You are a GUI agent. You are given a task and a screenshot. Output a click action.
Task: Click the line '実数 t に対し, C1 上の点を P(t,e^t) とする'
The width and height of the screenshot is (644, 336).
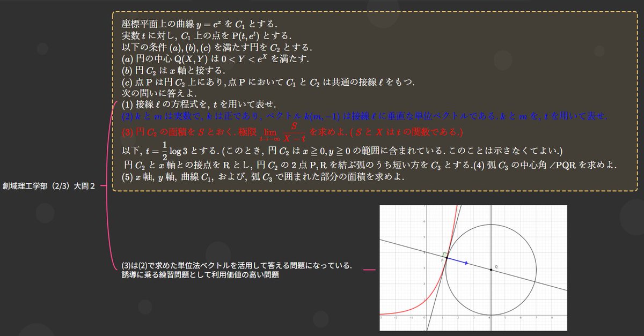click(208, 35)
